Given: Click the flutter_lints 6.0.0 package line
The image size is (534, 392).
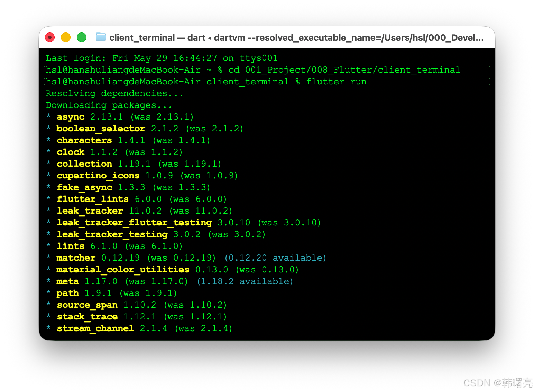Looking at the screenshot, I should [137, 199].
